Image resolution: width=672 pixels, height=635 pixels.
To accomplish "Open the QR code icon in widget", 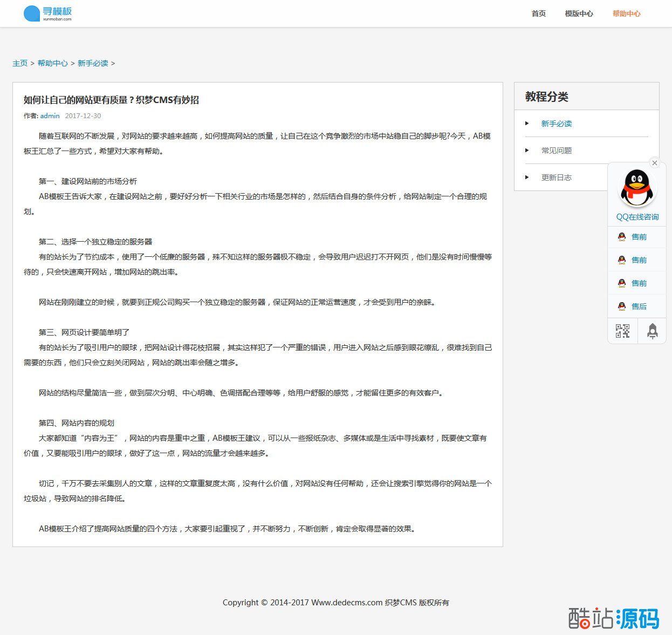I will (x=622, y=331).
